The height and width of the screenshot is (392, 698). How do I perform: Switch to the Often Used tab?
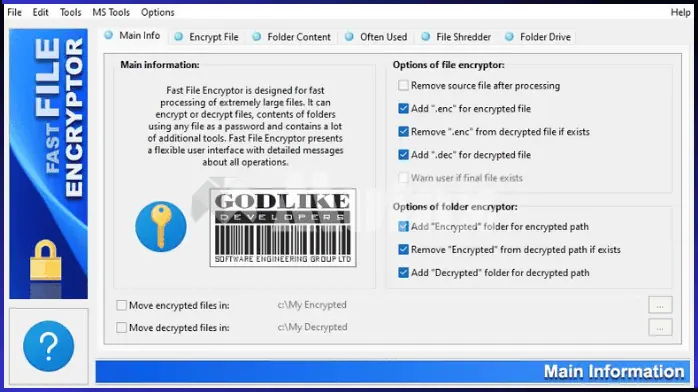click(x=377, y=37)
